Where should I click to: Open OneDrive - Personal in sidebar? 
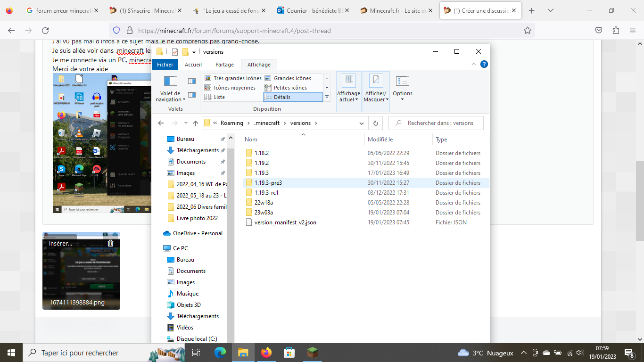click(x=198, y=233)
